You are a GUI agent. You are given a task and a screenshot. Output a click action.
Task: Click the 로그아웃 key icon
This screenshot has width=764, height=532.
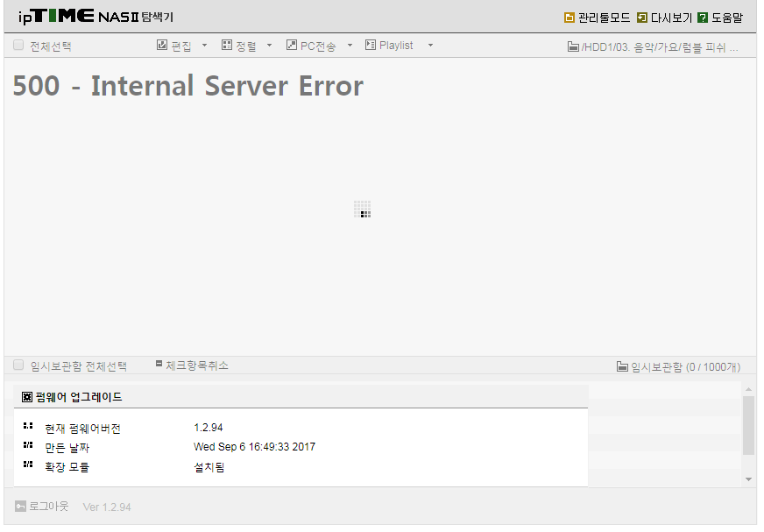(20, 507)
